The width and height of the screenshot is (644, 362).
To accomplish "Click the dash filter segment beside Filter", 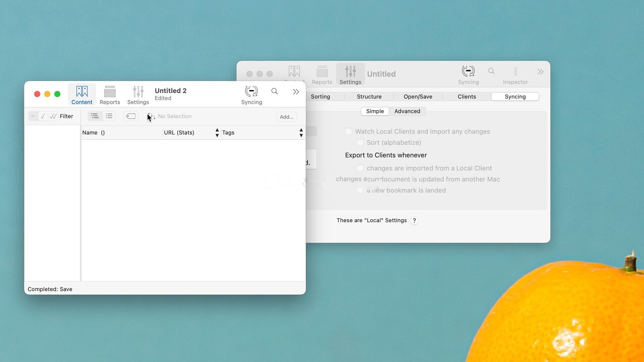I will click(x=33, y=116).
